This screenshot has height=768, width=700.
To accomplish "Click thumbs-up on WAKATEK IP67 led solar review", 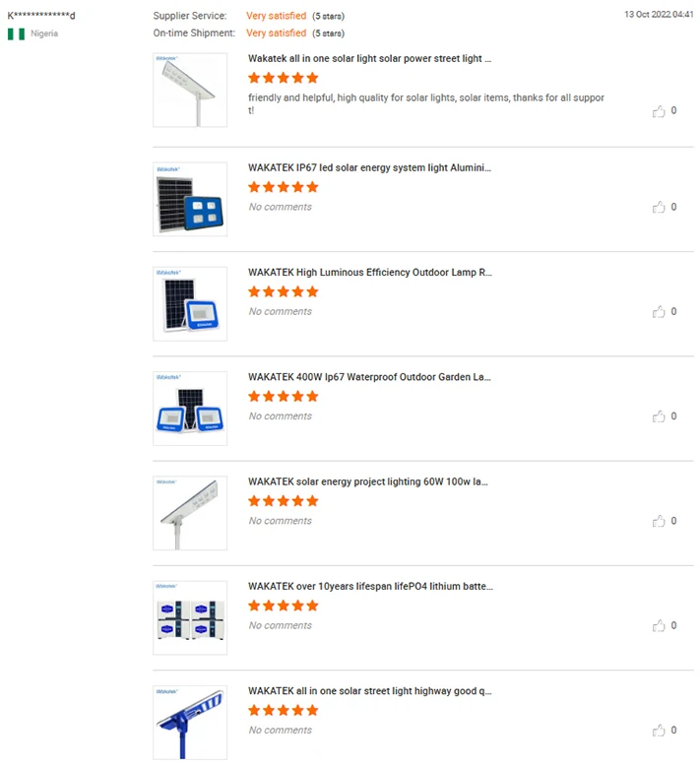I will click(x=659, y=207).
